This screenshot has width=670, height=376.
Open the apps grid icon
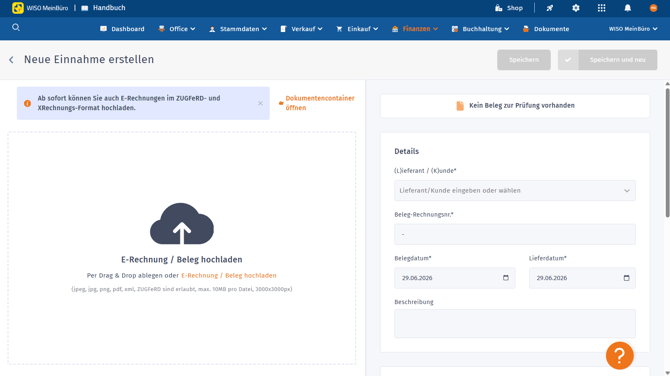pyautogui.click(x=602, y=8)
